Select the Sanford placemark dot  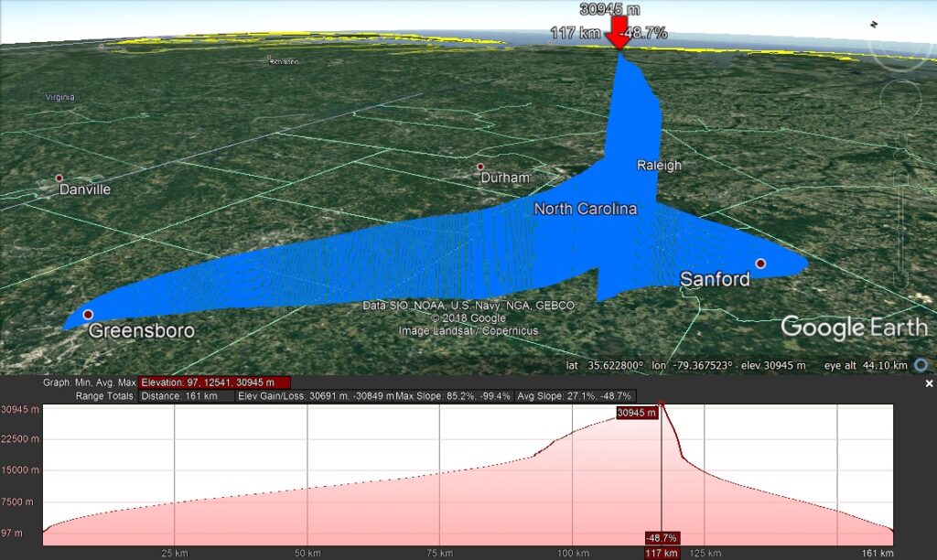point(759,264)
